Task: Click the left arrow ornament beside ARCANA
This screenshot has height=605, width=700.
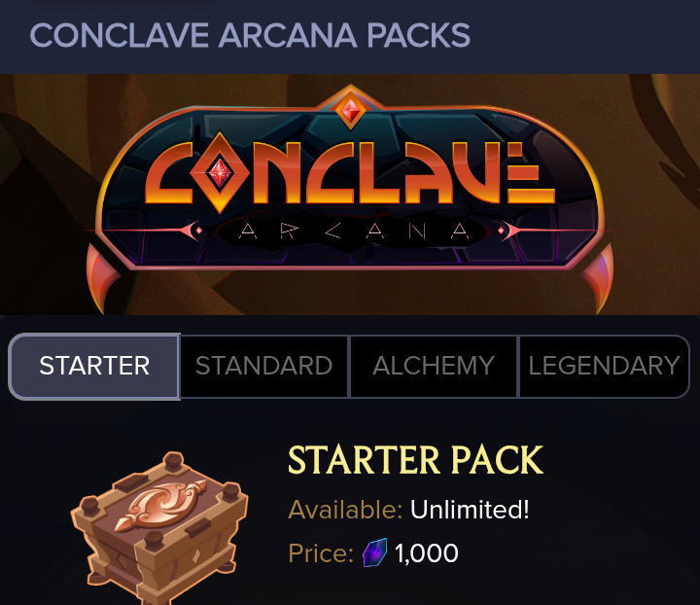Action: point(190,231)
